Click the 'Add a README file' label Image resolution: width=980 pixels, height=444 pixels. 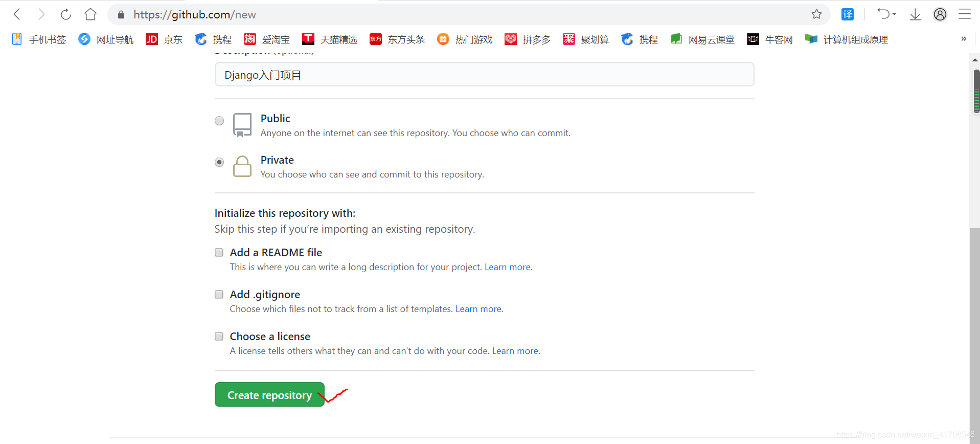click(276, 253)
